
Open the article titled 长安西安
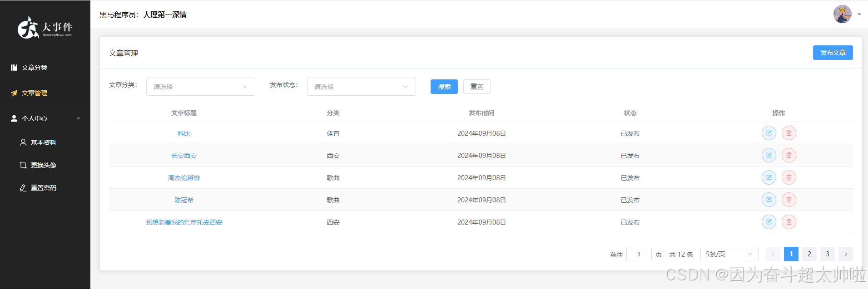click(184, 156)
